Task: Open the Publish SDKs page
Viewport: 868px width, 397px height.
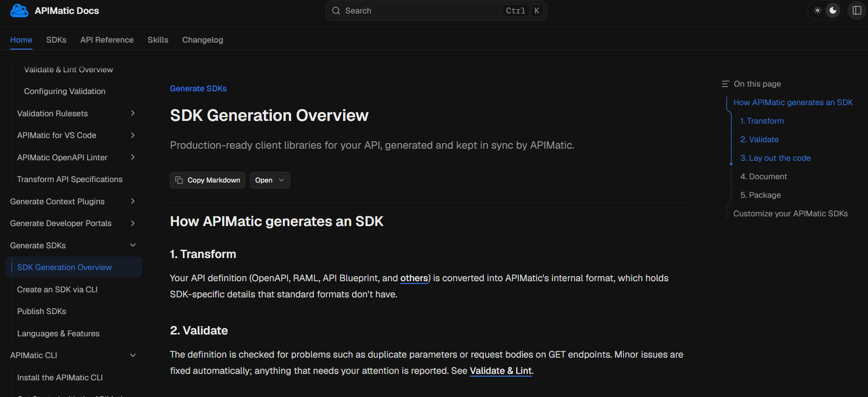Action: pos(42,311)
